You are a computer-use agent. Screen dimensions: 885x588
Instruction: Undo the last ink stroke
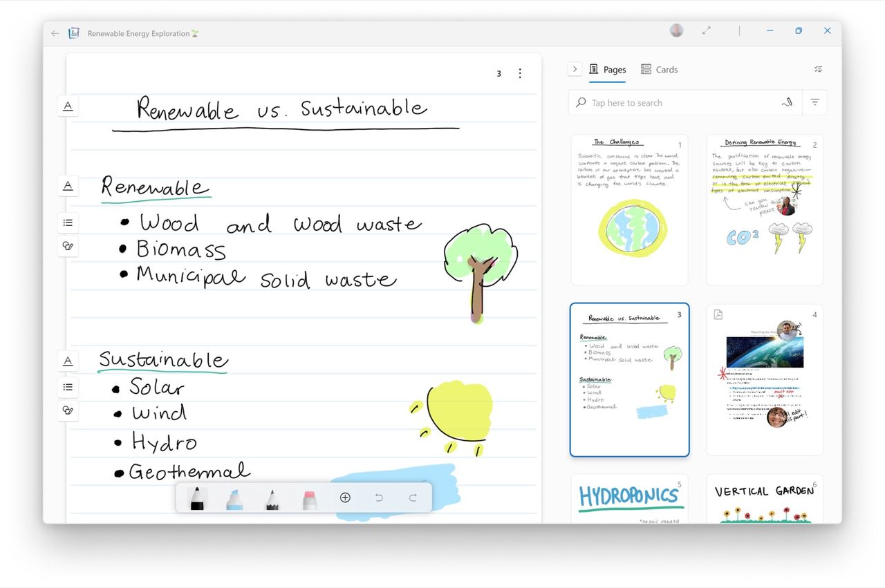(378, 497)
